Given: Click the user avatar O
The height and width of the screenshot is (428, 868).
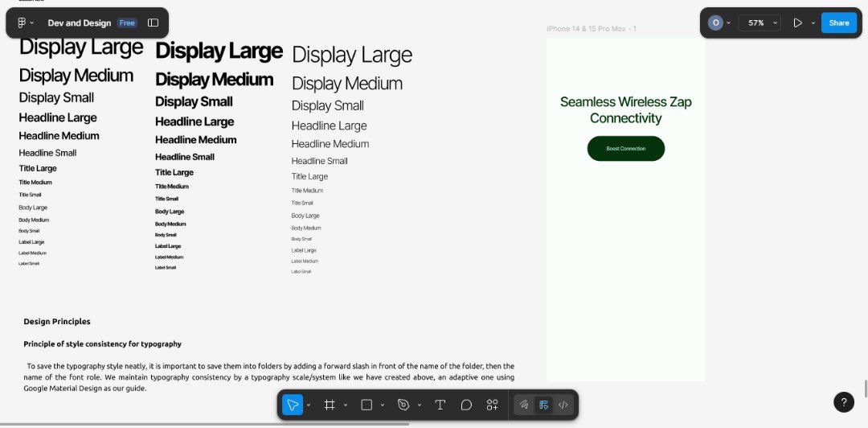Looking at the screenshot, I should 716,23.
